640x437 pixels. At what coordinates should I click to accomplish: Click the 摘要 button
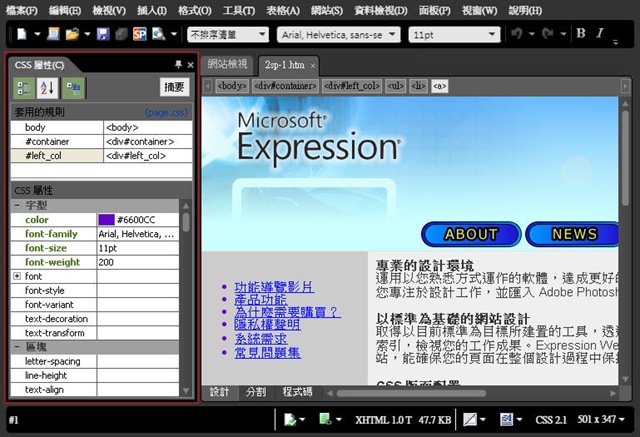point(174,88)
